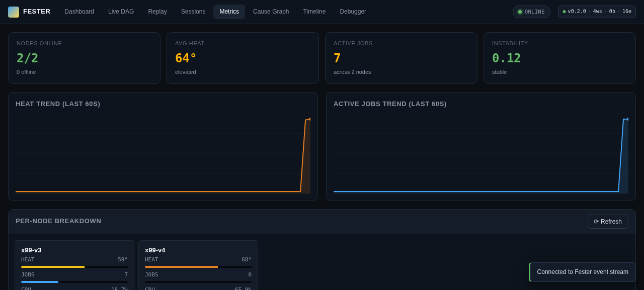Open the Debugger tab

(353, 12)
